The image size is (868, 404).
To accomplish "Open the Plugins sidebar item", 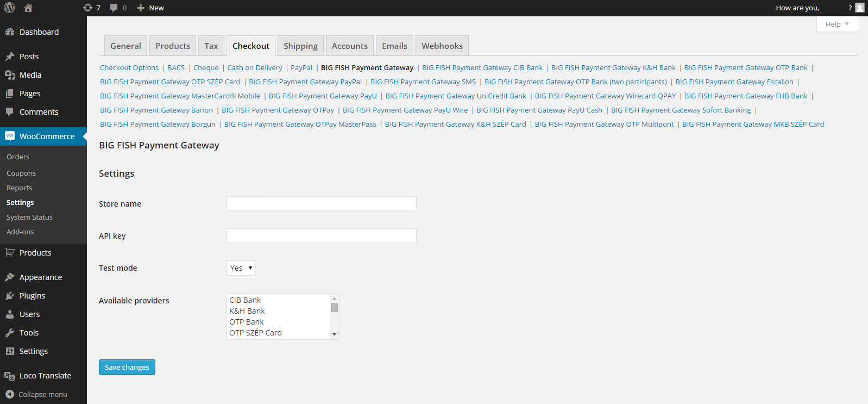I will point(32,296).
